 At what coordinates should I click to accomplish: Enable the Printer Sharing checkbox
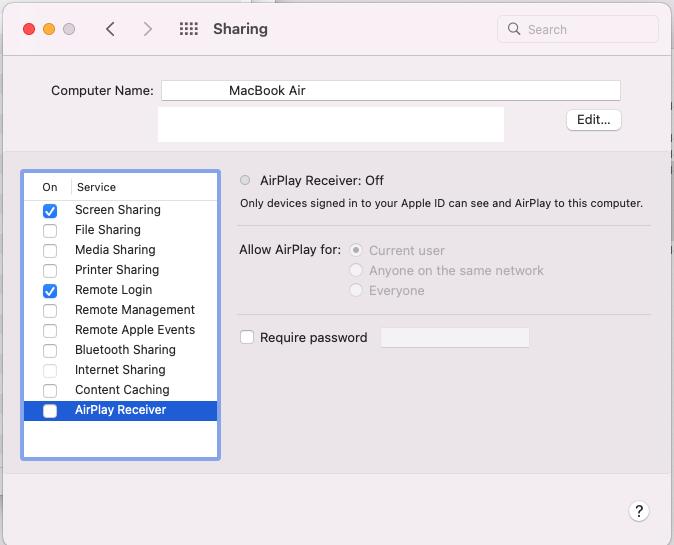[x=50, y=271]
